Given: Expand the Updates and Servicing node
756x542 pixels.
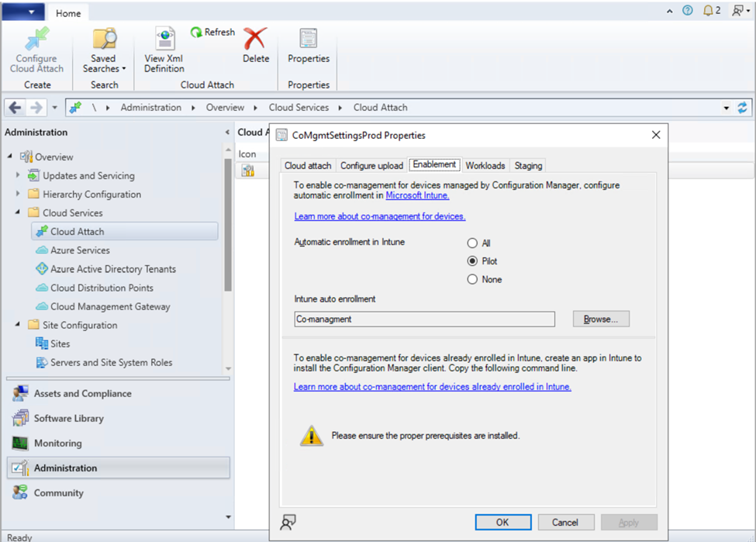Looking at the screenshot, I should click(x=18, y=175).
